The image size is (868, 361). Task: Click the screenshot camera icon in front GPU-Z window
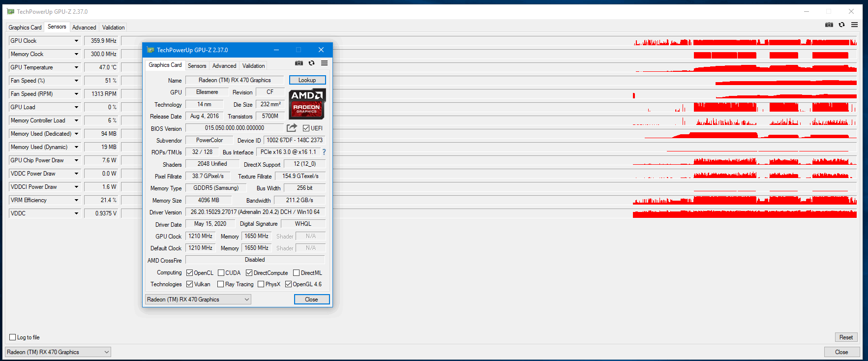click(x=299, y=63)
